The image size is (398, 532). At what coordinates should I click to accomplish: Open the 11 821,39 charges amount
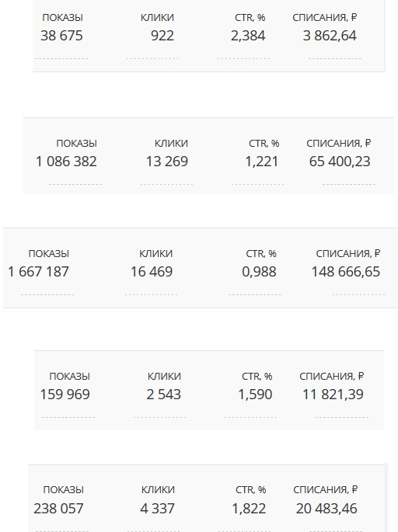point(333,395)
